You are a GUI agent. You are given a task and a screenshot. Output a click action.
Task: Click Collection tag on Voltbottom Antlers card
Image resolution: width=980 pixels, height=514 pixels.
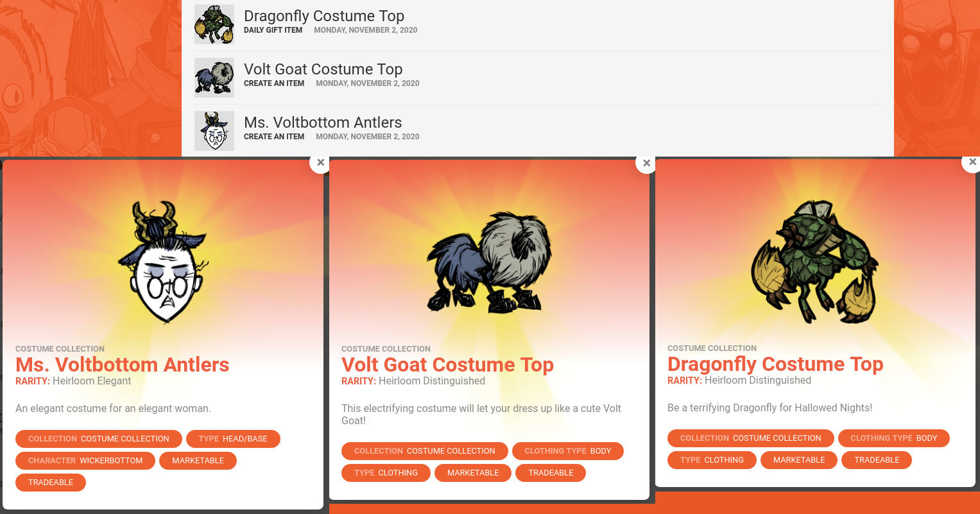(99, 439)
